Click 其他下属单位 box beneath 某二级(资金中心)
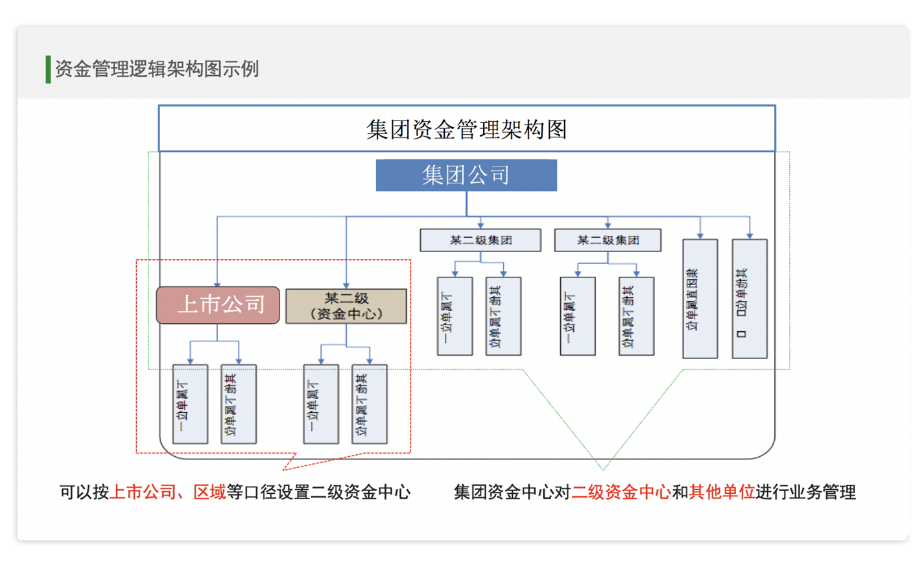This screenshot has width=924, height=567. coord(370,404)
